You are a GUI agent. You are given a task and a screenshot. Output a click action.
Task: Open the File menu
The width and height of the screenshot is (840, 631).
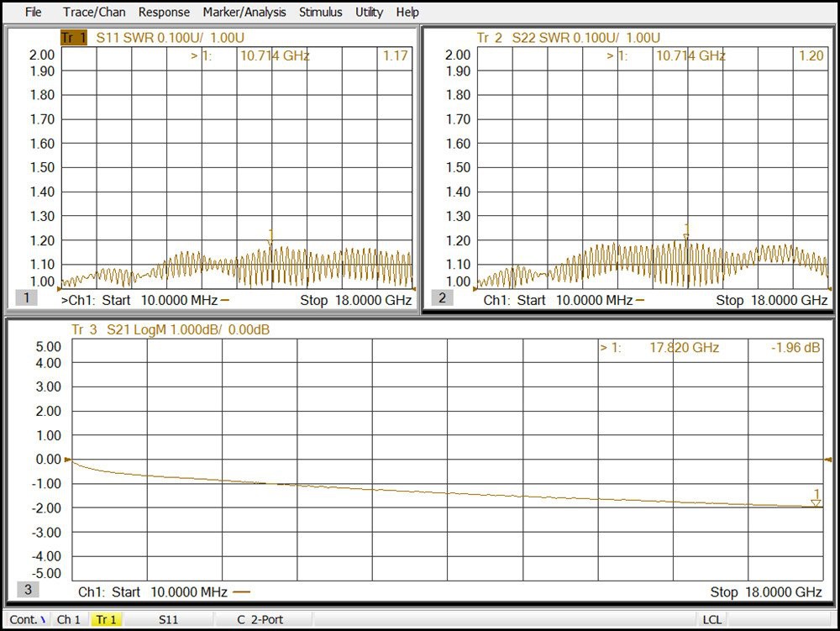coord(33,12)
